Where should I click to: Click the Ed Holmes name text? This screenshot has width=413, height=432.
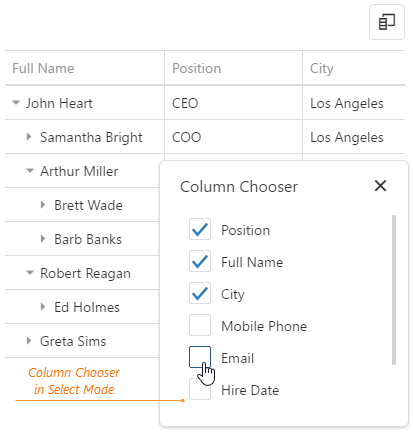[87, 307]
